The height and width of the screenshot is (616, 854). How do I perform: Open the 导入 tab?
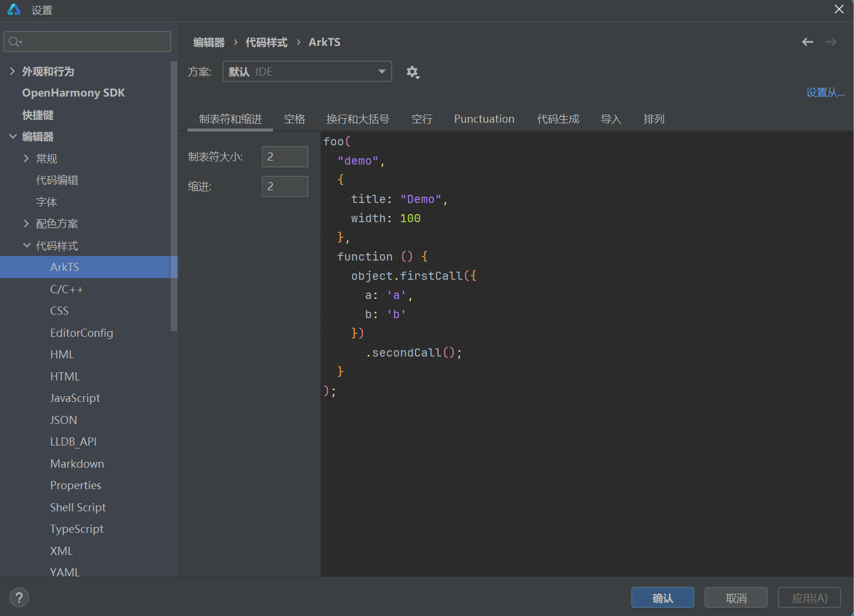pos(611,119)
